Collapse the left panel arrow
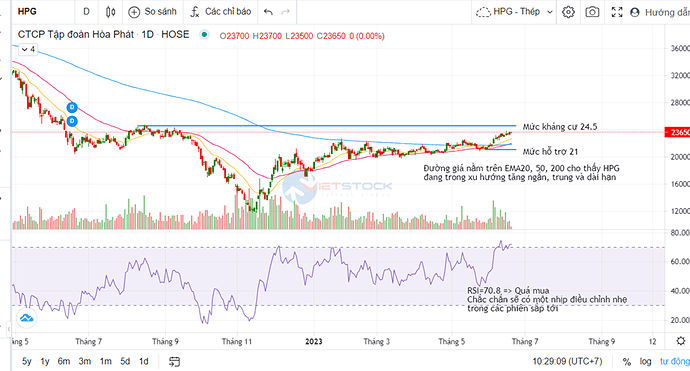690x371 pixels. click(8, 328)
